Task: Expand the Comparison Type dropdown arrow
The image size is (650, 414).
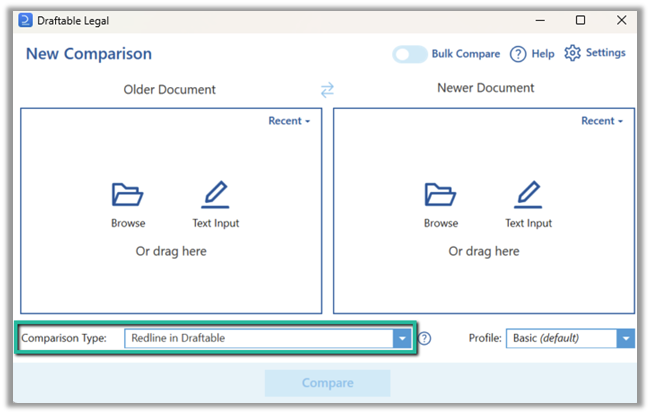Action: (x=402, y=339)
